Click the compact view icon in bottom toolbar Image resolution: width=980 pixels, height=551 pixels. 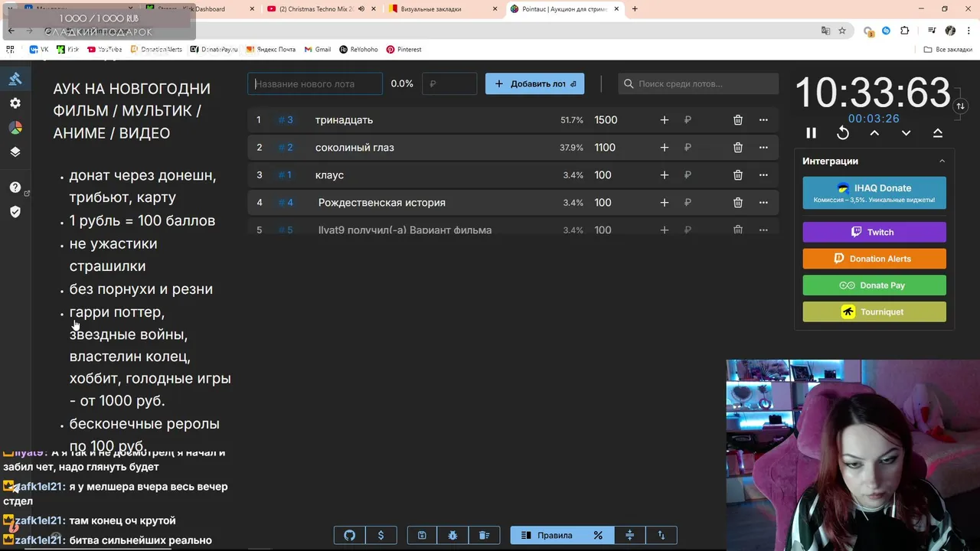click(x=630, y=535)
